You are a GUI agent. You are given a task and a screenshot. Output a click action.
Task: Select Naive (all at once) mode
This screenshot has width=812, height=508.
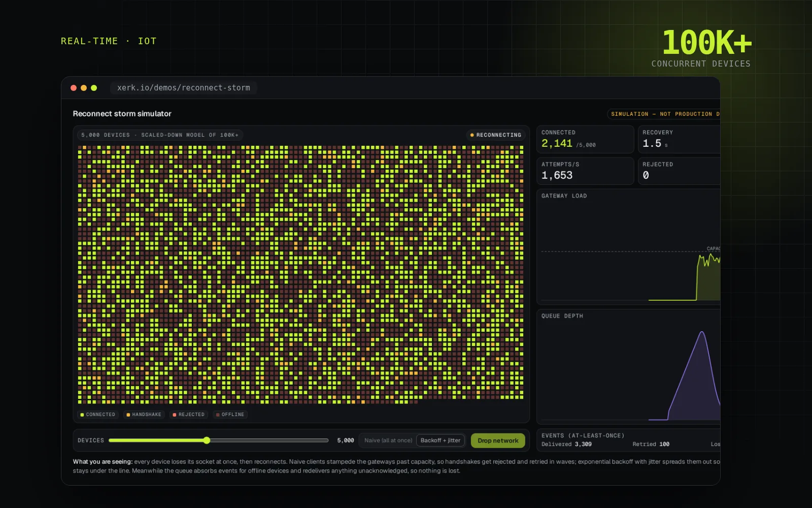point(388,440)
